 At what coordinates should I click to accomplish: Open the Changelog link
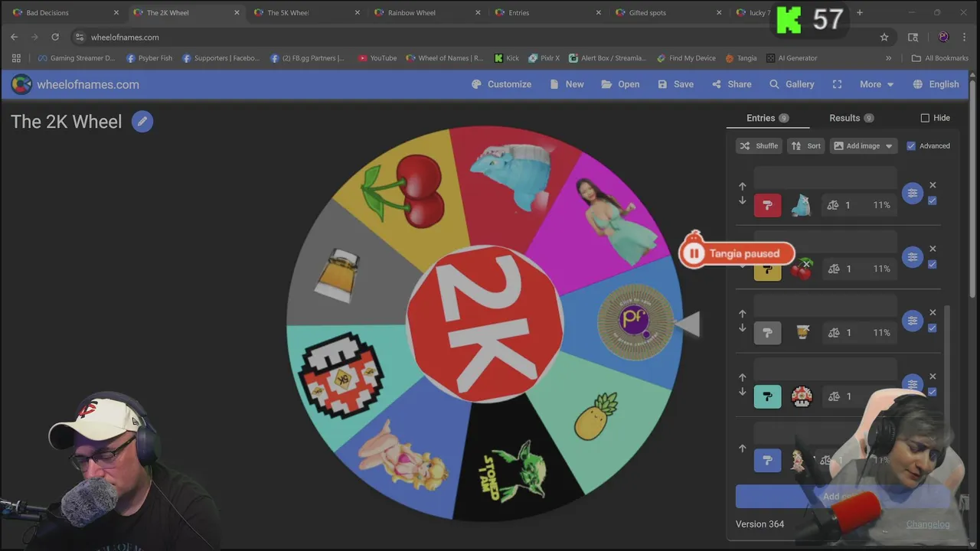tap(928, 524)
